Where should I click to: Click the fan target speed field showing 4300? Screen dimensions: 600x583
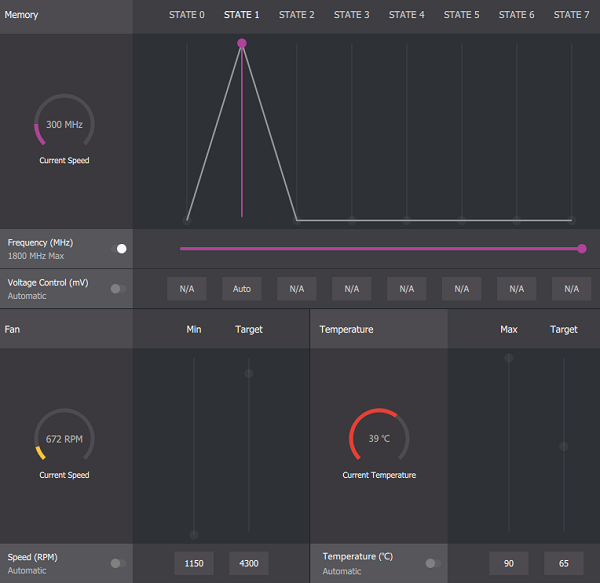(249, 563)
